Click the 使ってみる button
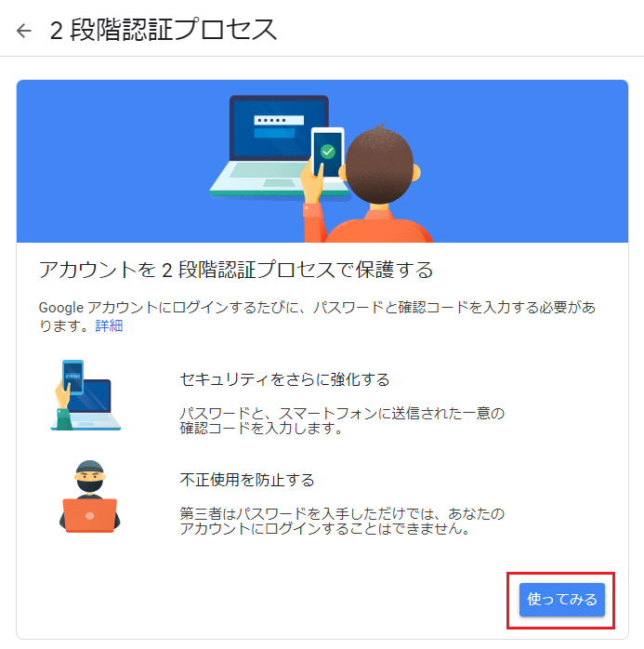644x649 pixels. click(561, 600)
